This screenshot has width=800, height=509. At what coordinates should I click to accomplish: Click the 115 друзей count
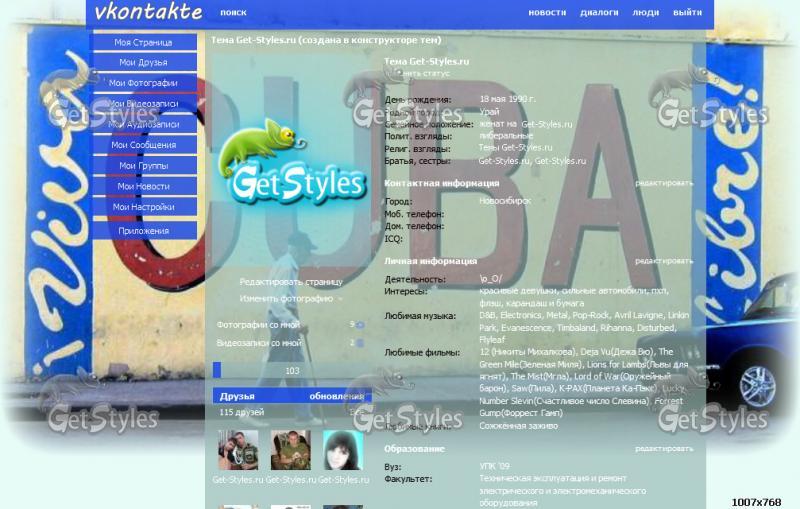242,412
